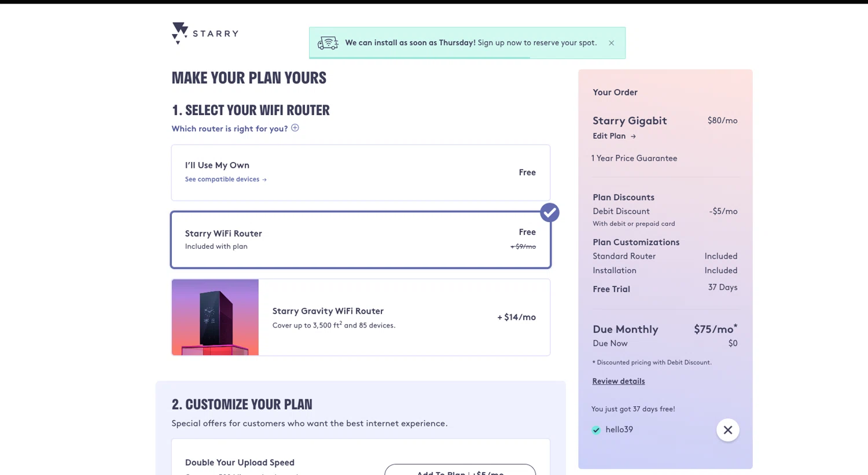868x475 pixels.
Task: Click the '1 Year Price Guarantee' text
Action: [634, 158]
